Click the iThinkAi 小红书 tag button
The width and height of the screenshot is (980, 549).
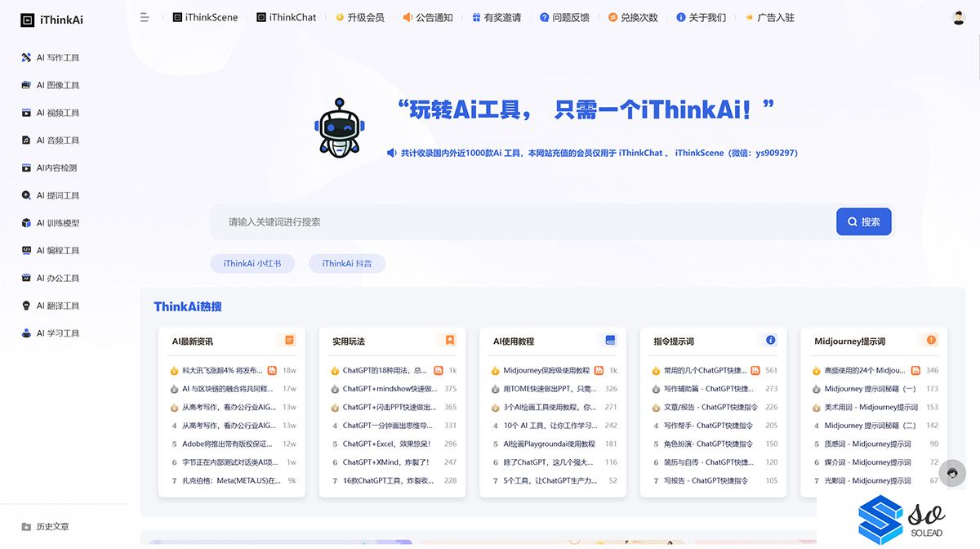tap(252, 264)
